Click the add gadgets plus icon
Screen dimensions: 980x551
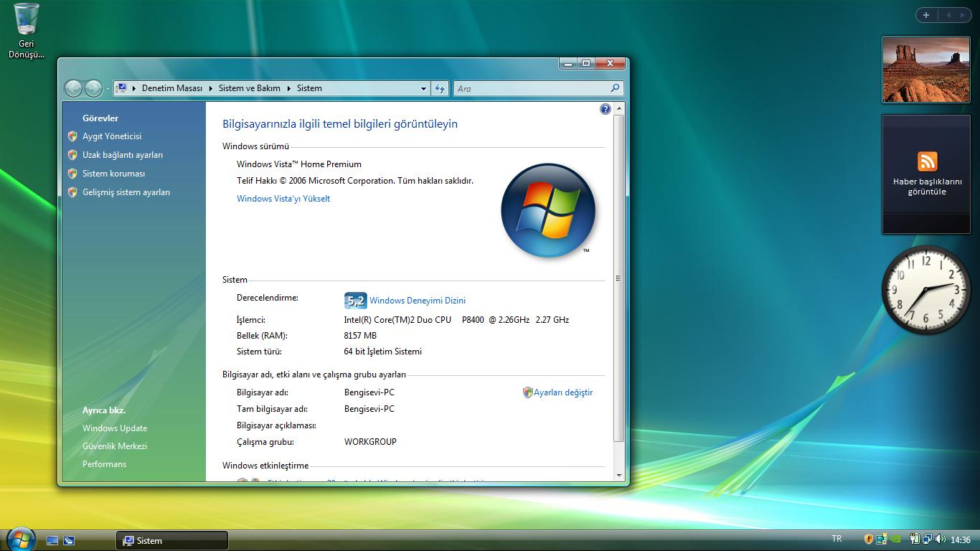926,15
